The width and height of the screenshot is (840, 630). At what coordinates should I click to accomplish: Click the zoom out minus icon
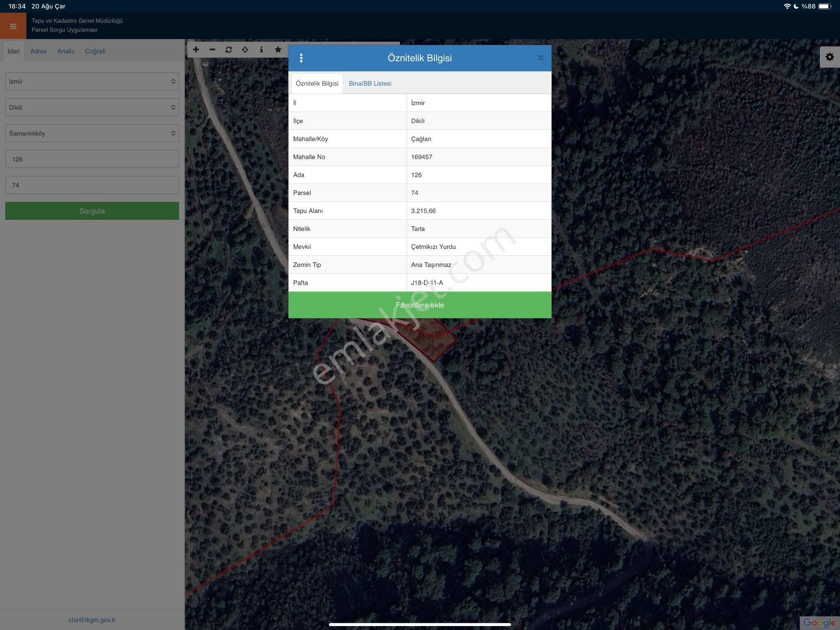pyautogui.click(x=212, y=50)
